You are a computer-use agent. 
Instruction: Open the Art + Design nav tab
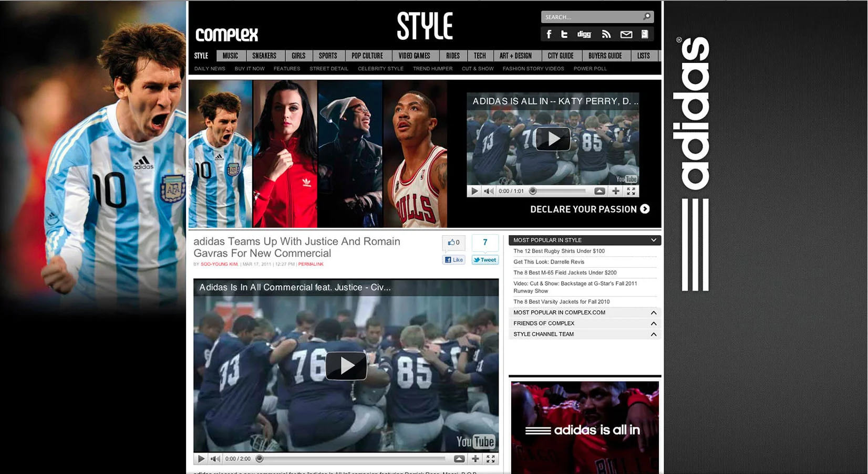[x=515, y=56]
